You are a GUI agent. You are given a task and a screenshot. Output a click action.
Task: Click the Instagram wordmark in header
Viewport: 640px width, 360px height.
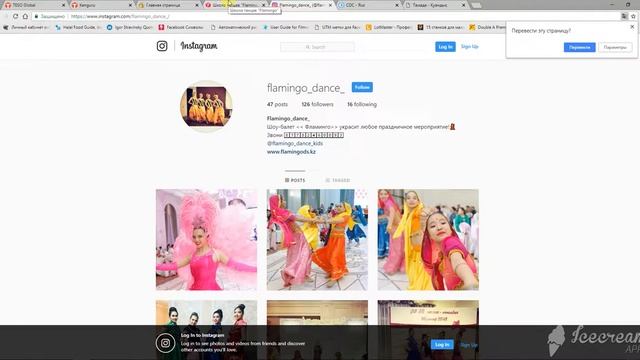coord(199,46)
